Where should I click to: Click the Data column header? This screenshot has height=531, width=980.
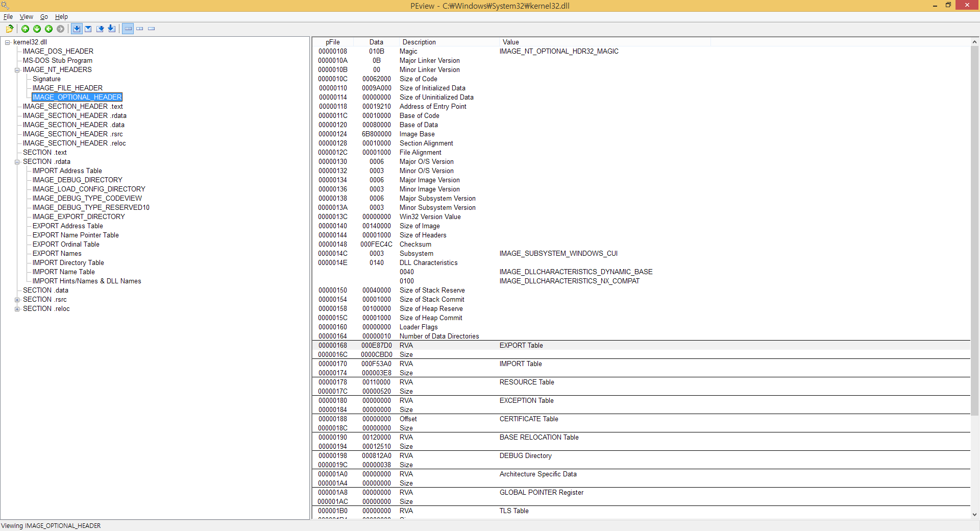point(376,42)
